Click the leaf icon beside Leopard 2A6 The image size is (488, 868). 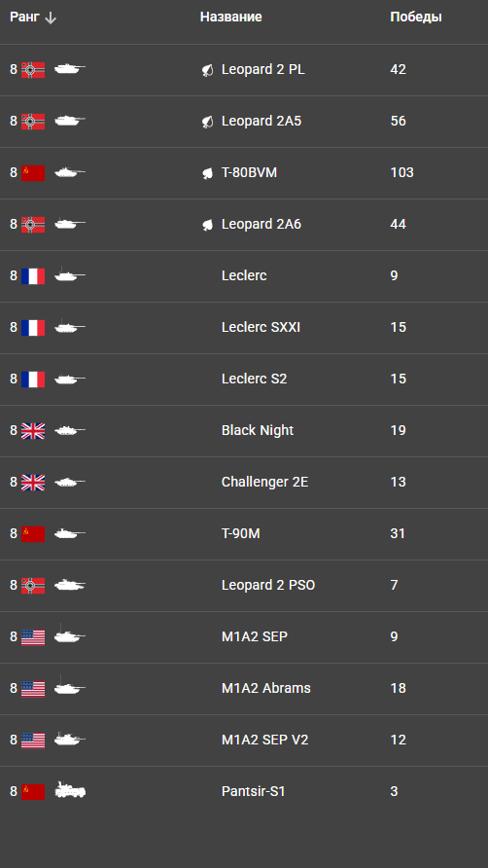point(207,224)
